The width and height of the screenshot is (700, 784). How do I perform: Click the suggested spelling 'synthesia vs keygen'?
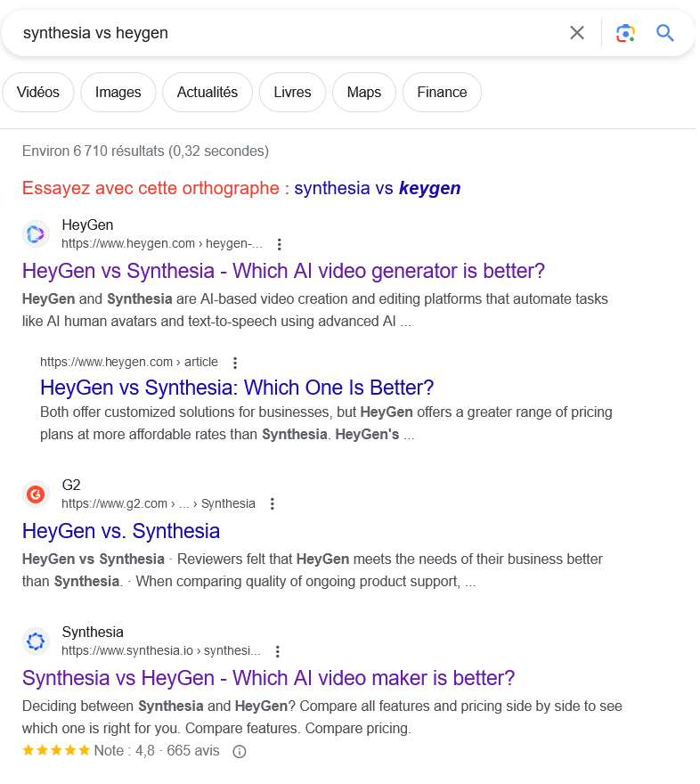(377, 188)
